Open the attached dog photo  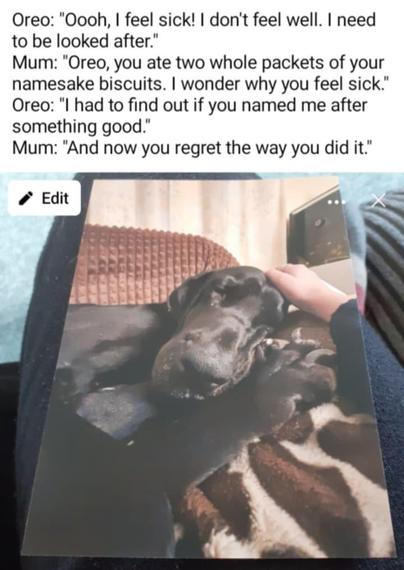pos(208,367)
